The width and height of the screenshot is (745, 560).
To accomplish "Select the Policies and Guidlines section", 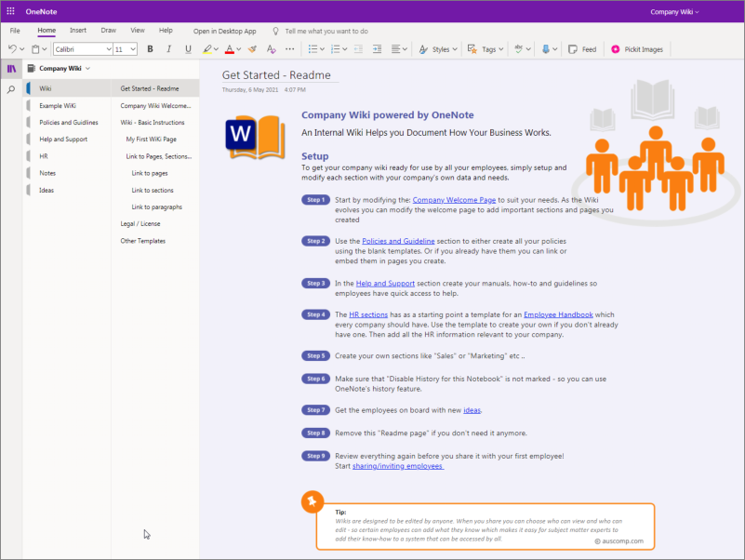I will 69,122.
